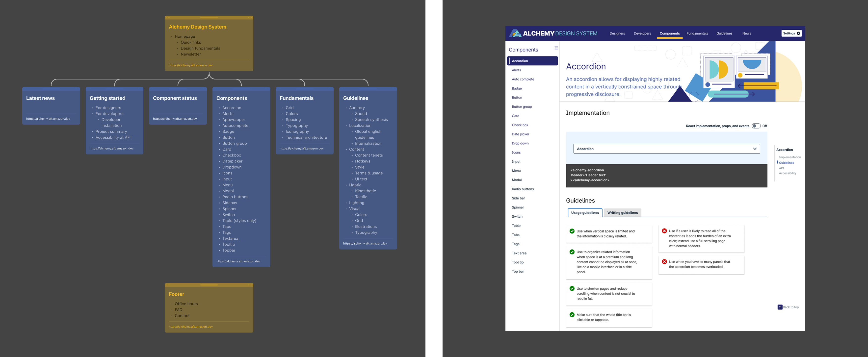The height and width of the screenshot is (357, 868).
Task: Click the filter icon beside the Components heading
Action: coord(556,48)
